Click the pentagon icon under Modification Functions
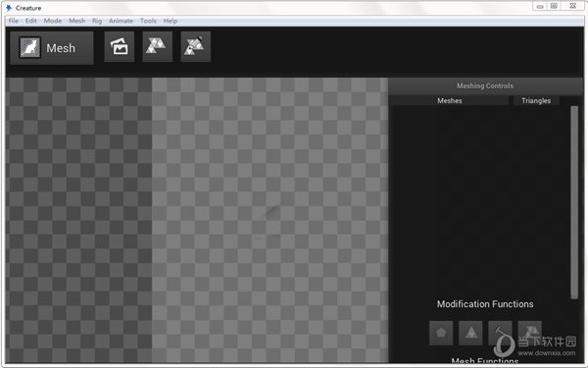The height and width of the screenshot is (368, 588). pyautogui.click(x=441, y=333)
